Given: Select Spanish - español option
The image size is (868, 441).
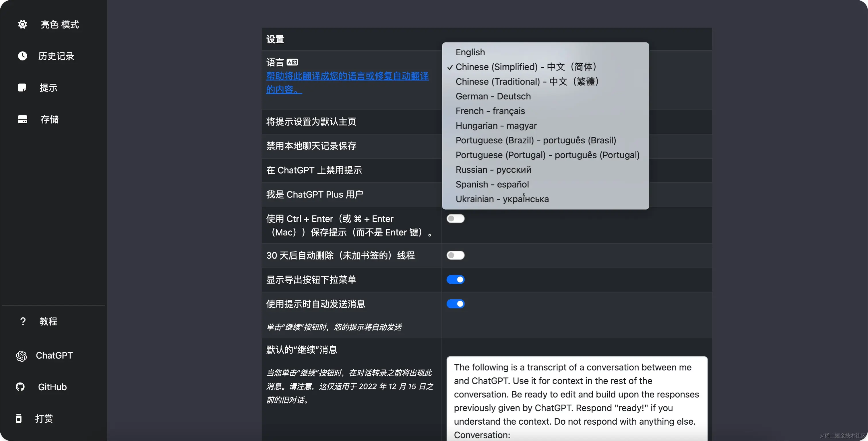Looking at the screenshot, I should pyautogui.click(x=492, y=184).
